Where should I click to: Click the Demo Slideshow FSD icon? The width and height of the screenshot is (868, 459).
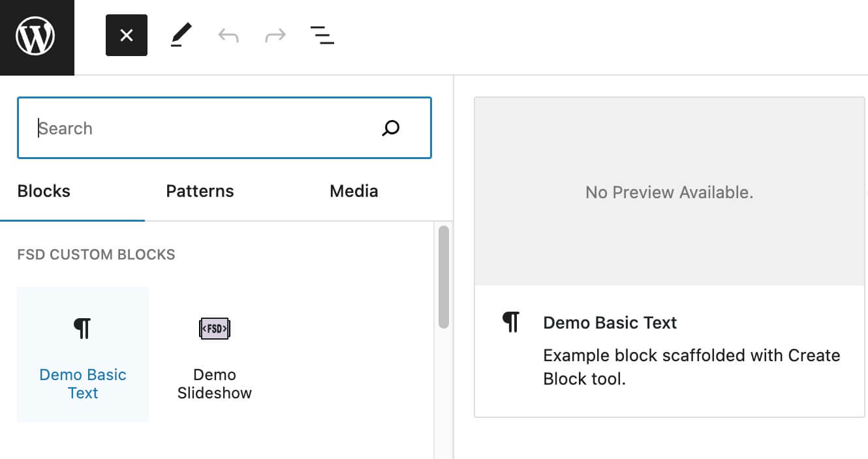tap(214, 328)
